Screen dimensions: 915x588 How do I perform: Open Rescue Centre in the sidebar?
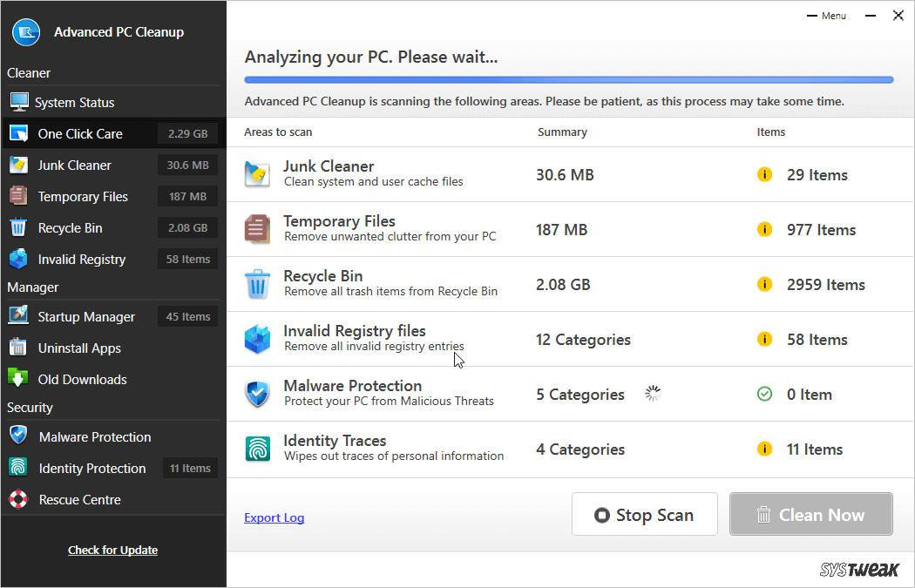pyautogui.click(x=79, y=500)
